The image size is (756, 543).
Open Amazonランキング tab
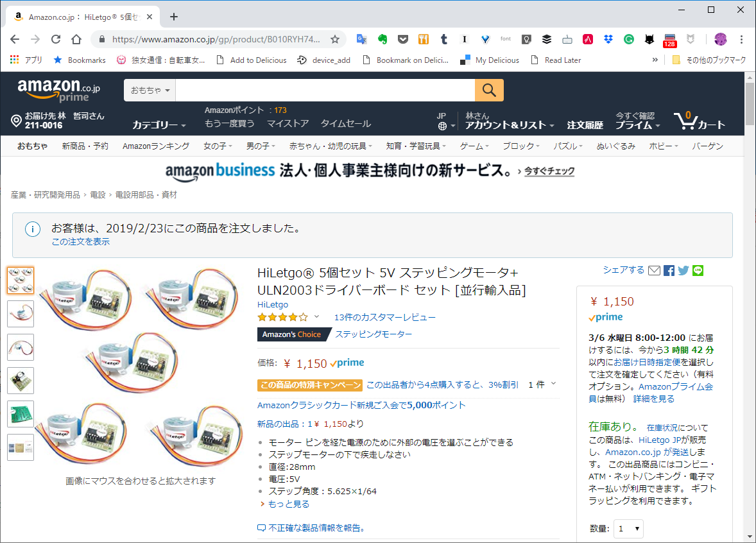(156, 146)
